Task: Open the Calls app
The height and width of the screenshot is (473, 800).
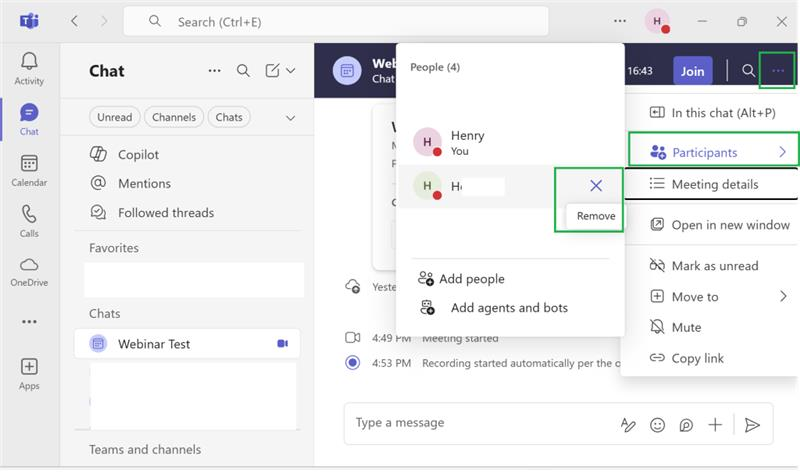Action: 29,221
